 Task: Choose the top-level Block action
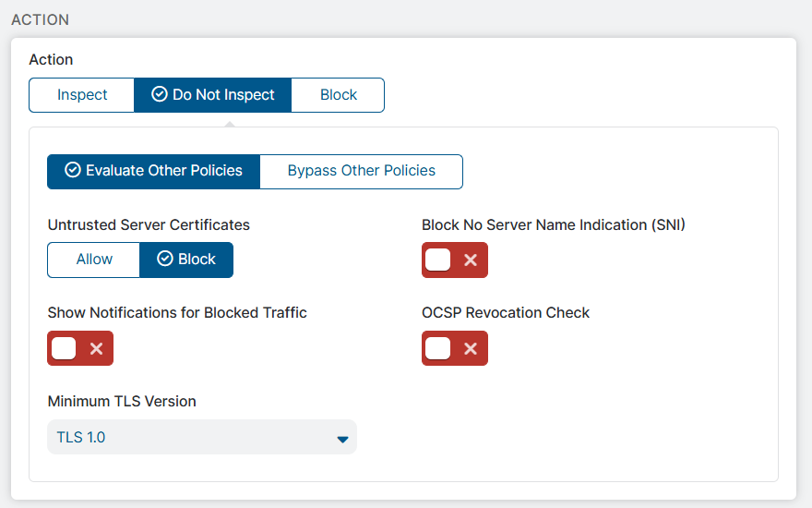338,95
